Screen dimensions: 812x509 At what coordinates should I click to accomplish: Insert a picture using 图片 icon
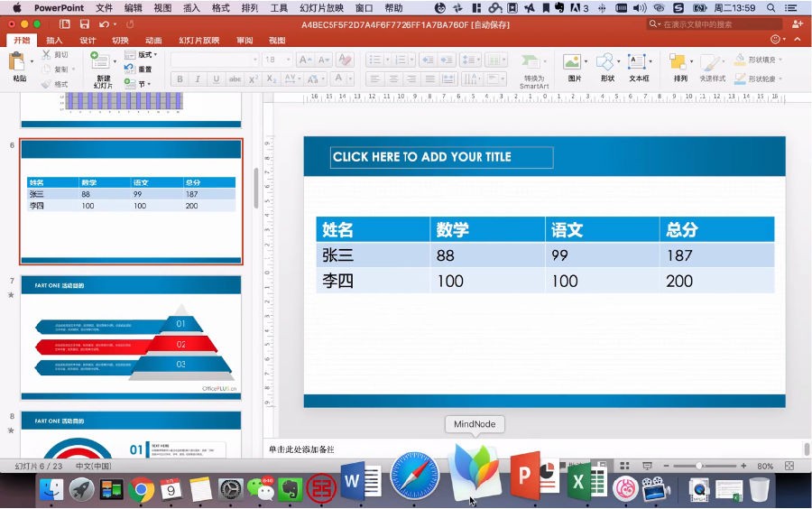click(x=572, y=62)
